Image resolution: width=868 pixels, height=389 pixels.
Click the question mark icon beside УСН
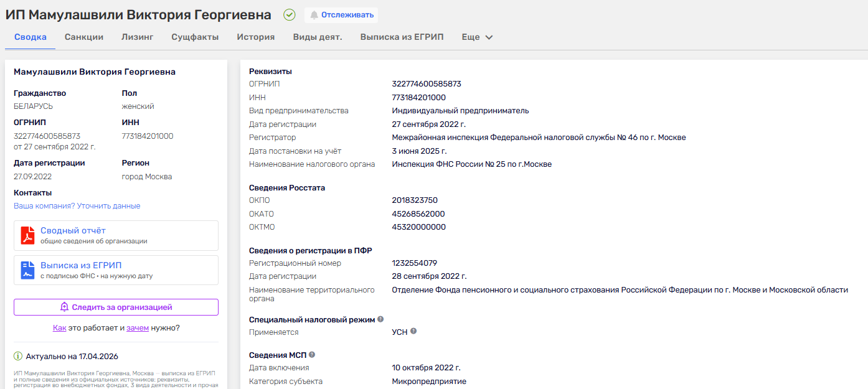coord(413,331)
